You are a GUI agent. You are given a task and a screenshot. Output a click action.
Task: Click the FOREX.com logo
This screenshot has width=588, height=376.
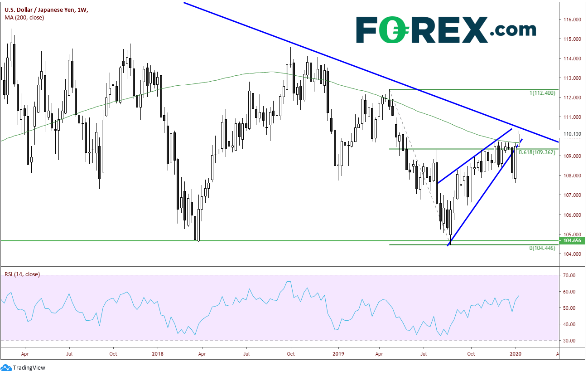coord(445,30)
